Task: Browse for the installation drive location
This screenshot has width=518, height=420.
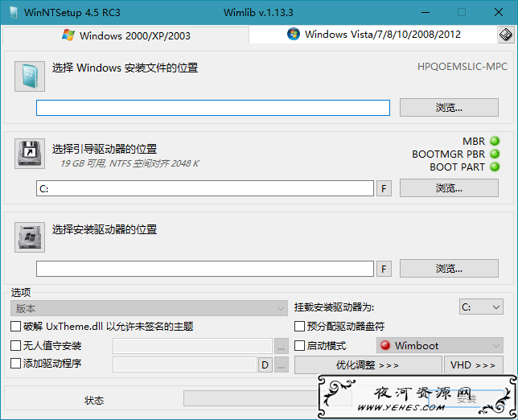Action: [x=449, y=268]
